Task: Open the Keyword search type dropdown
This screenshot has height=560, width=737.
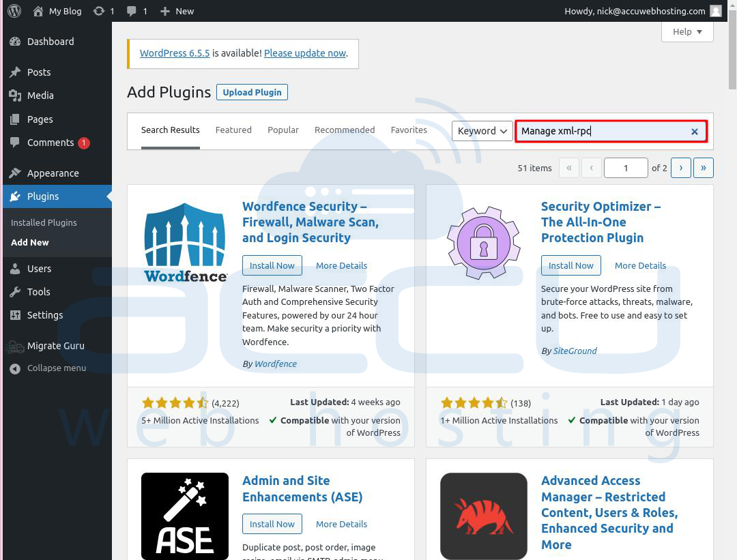Action: tap(482, 131)
